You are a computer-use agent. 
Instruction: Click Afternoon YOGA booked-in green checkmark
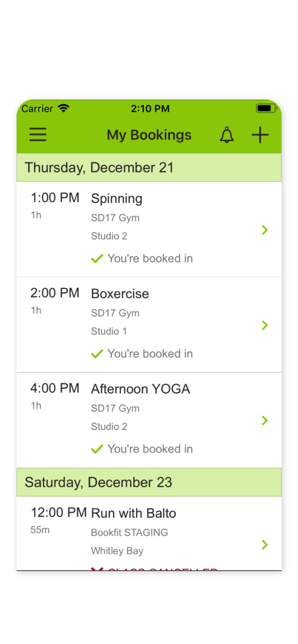pos(97,449)
